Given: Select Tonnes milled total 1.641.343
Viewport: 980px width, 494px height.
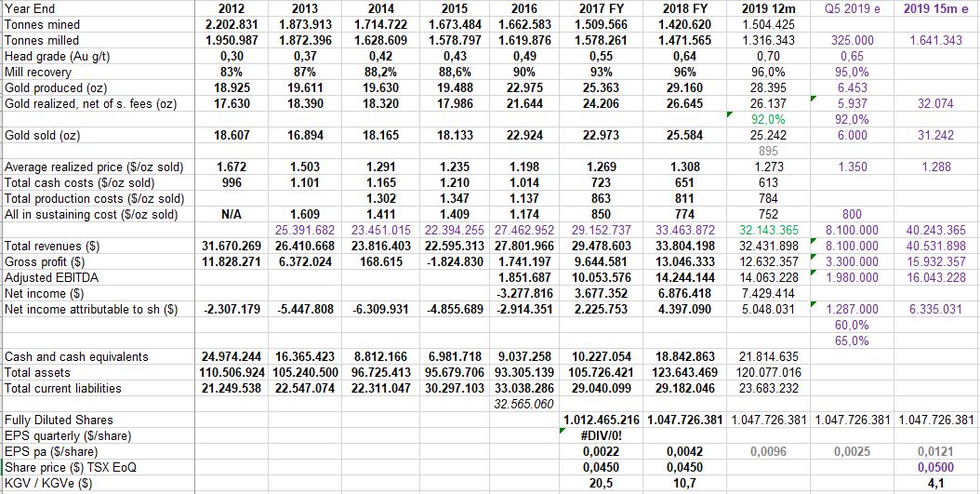Looking at the screenshot, I should [935, 41].
